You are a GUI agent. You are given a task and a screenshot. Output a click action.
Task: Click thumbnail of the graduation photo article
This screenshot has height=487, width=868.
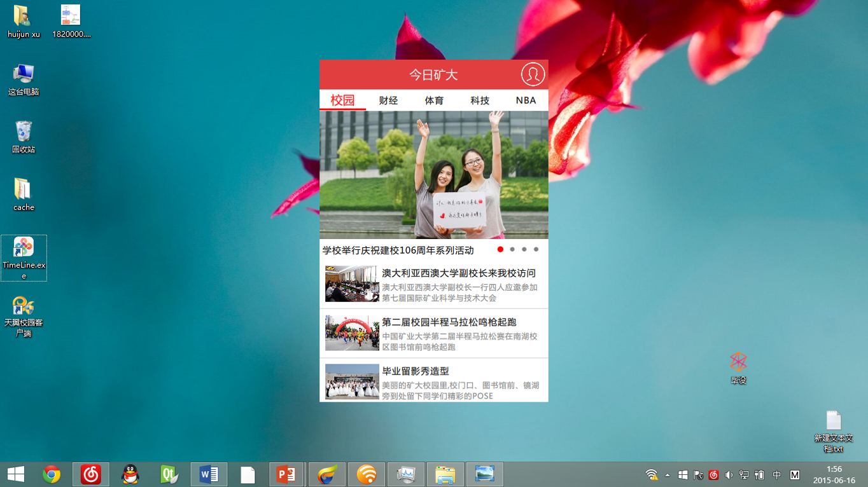pos(352,381)
